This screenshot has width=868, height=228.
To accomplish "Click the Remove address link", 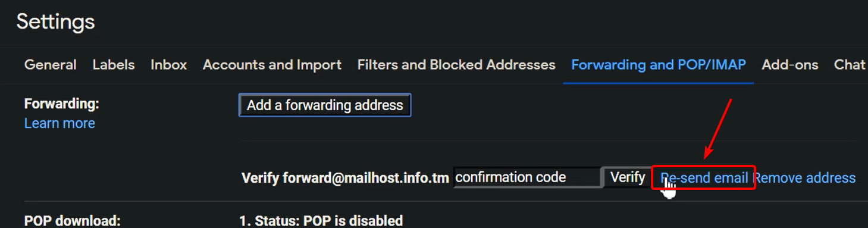I will click(x=804, y=177).
